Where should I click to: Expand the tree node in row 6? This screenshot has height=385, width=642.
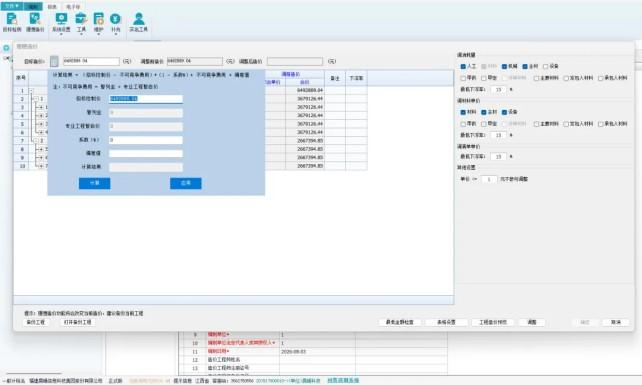pyautogui.click(x=41, y=132)
